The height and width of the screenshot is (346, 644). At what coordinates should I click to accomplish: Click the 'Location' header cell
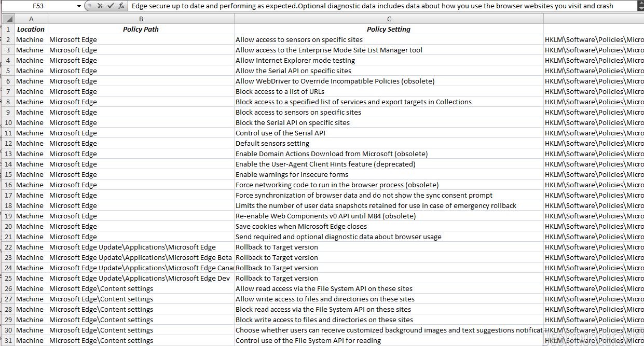(x=31, y=29)
